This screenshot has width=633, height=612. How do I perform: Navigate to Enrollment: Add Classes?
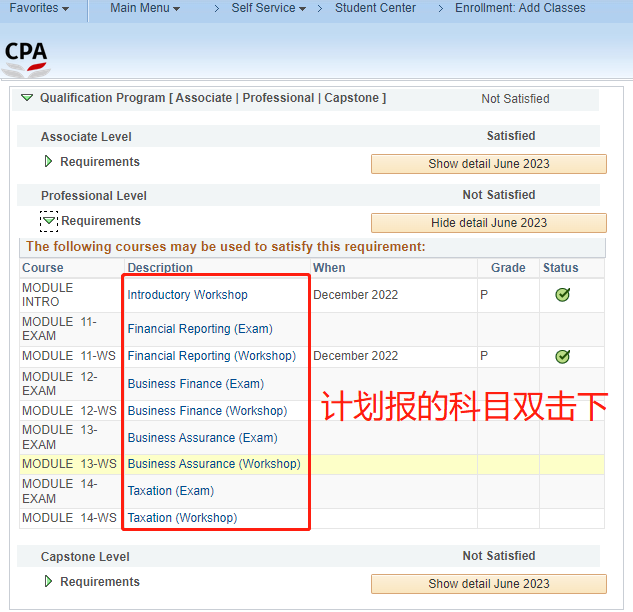[x=520, y=8]
